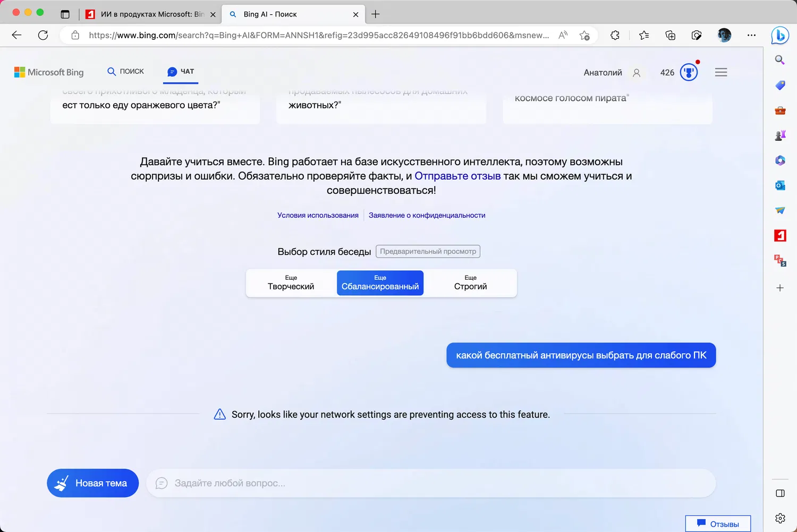
Task: Open the Favorites list icon
Action: [x=644, y=35]
